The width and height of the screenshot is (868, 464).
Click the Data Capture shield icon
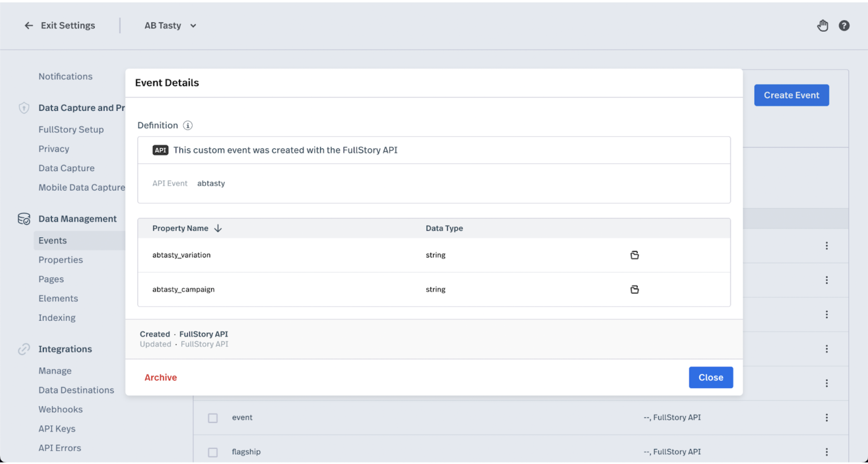click(24, 108)
